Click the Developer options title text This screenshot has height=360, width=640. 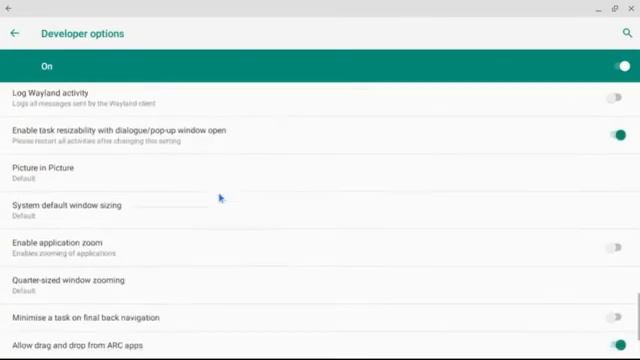tap(82, 33)
